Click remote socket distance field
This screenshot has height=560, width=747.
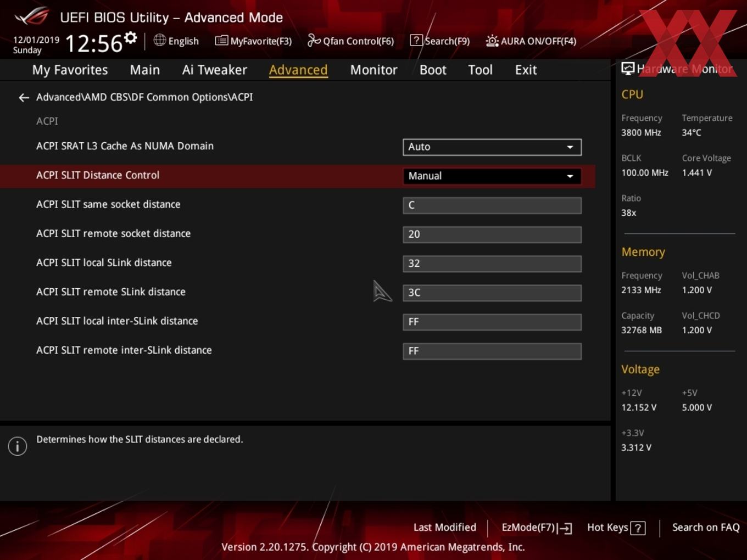(492, 234)
